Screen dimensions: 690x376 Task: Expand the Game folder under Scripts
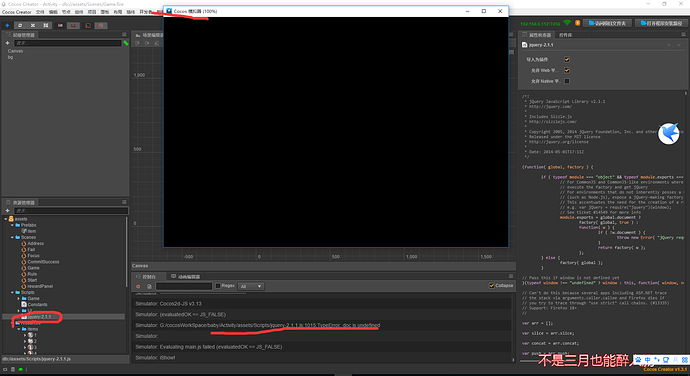pos(18,299)
